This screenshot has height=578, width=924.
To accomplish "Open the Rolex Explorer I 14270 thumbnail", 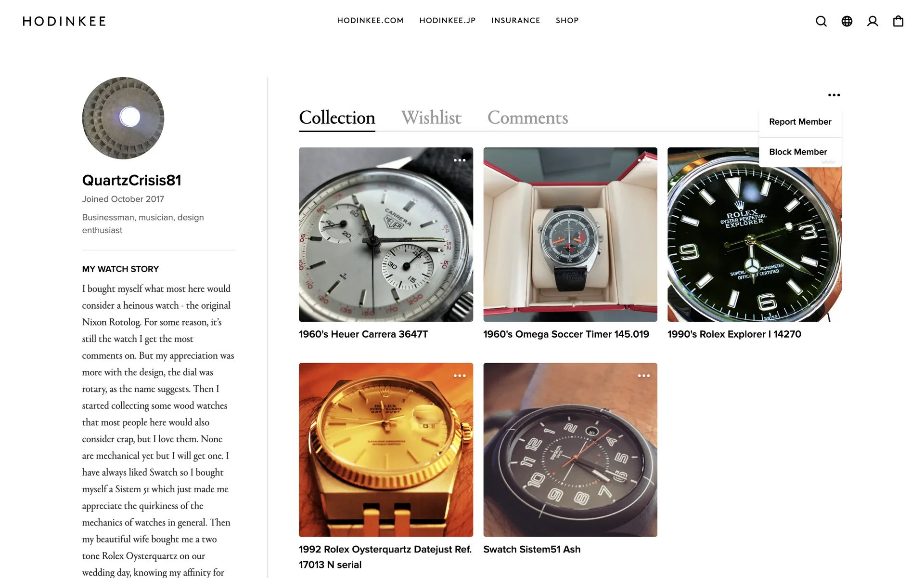I will [754, 235].
